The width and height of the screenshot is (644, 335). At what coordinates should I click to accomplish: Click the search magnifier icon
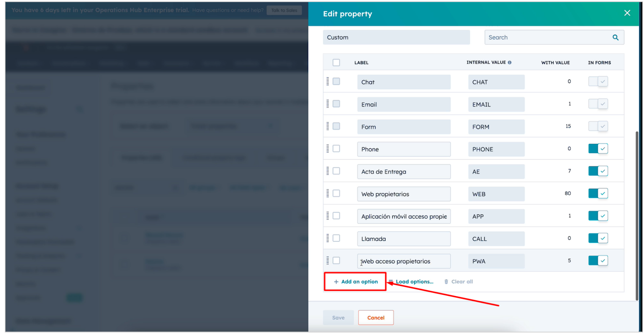tap(615, 37)
